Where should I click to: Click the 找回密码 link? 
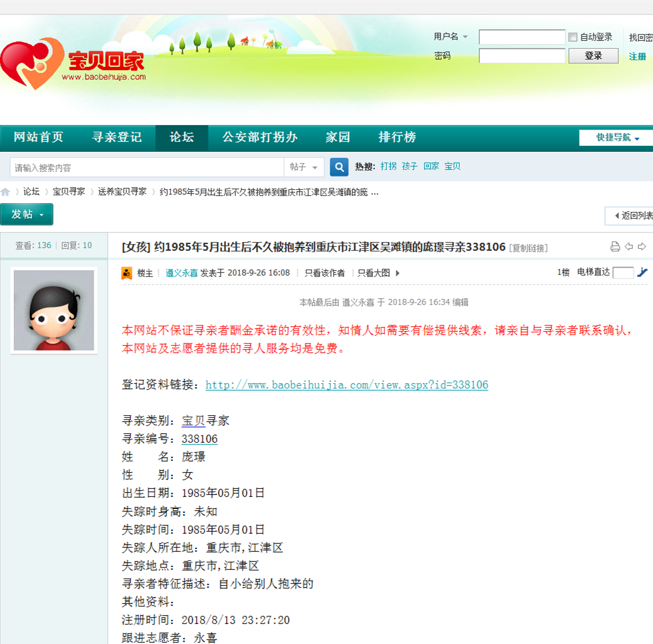pos(641,37)
